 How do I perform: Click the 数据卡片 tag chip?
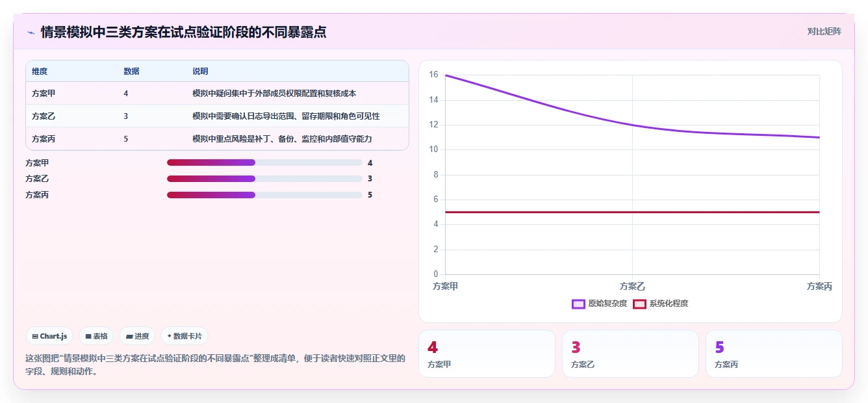185,336
